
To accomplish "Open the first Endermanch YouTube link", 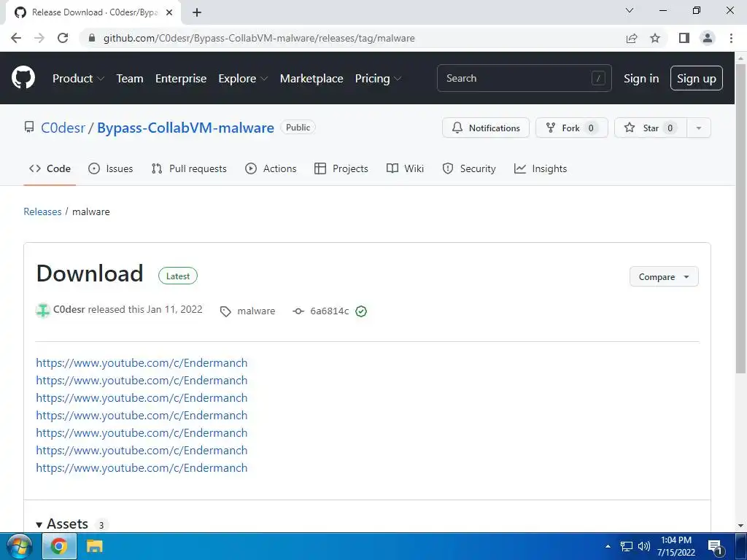I will pos(142,363).
